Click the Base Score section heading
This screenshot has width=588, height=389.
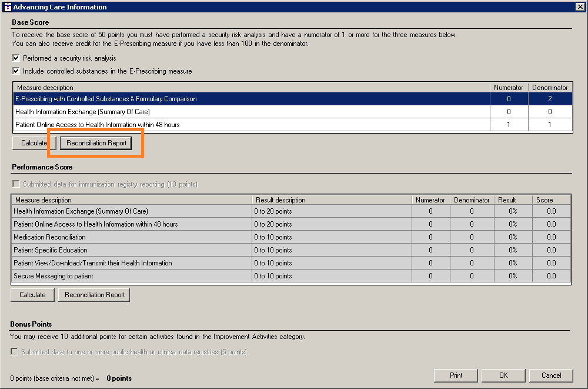[x=31, y=22]
